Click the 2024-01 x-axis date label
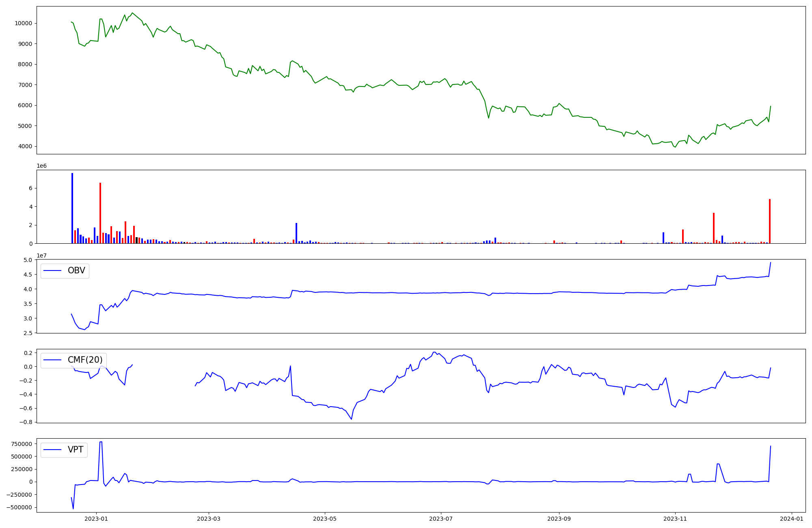The height and width of the screenshot is (528, 812). click(x=792, y=518)
